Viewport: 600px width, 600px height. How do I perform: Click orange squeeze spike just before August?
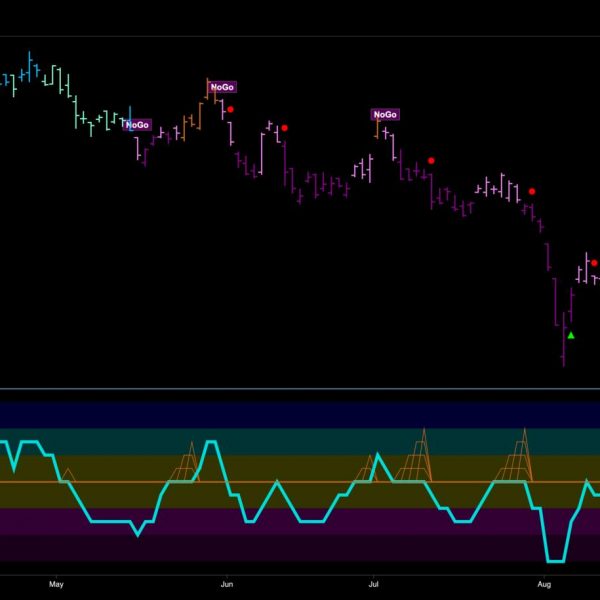(515, 455)
